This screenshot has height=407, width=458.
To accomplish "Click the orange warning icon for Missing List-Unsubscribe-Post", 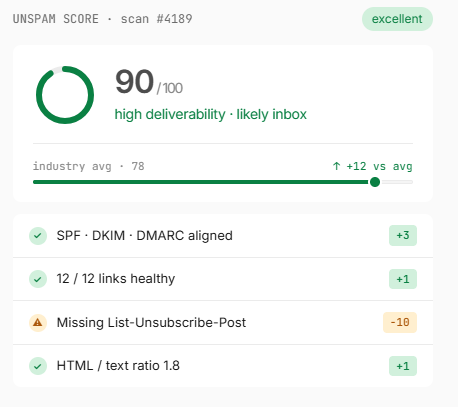I will point(38,323).
